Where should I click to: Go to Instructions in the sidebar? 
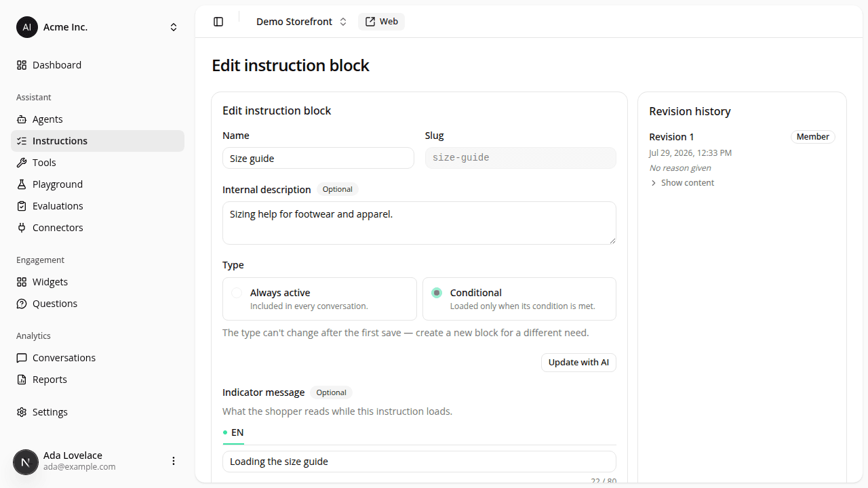[98, 141]
